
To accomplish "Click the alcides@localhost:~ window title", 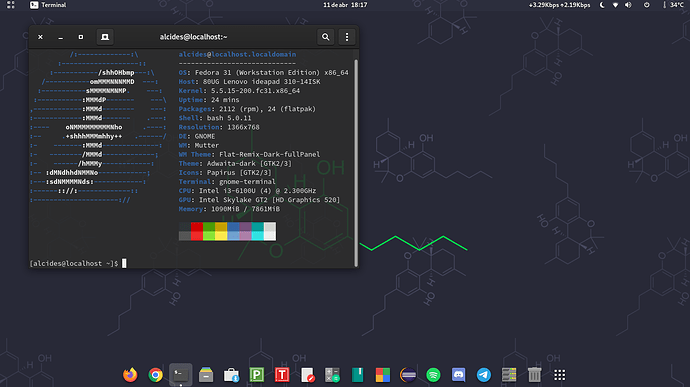I will [x=194, y=37].
